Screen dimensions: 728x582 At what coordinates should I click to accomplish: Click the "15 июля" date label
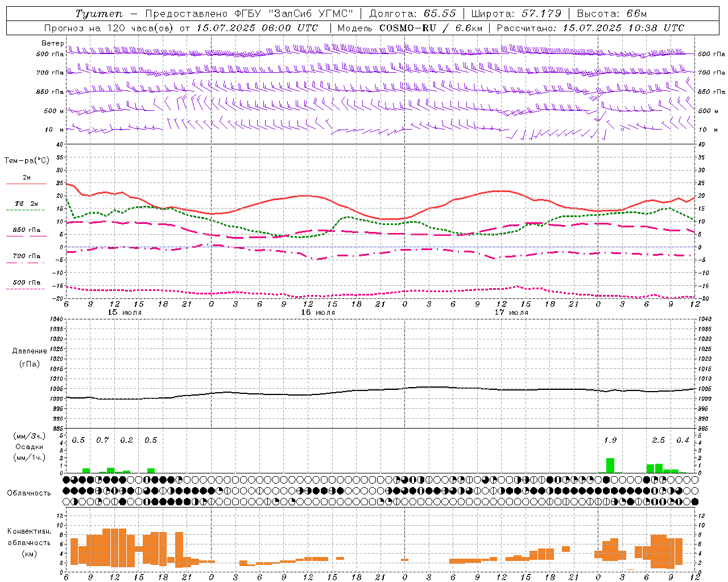point(125,313)
